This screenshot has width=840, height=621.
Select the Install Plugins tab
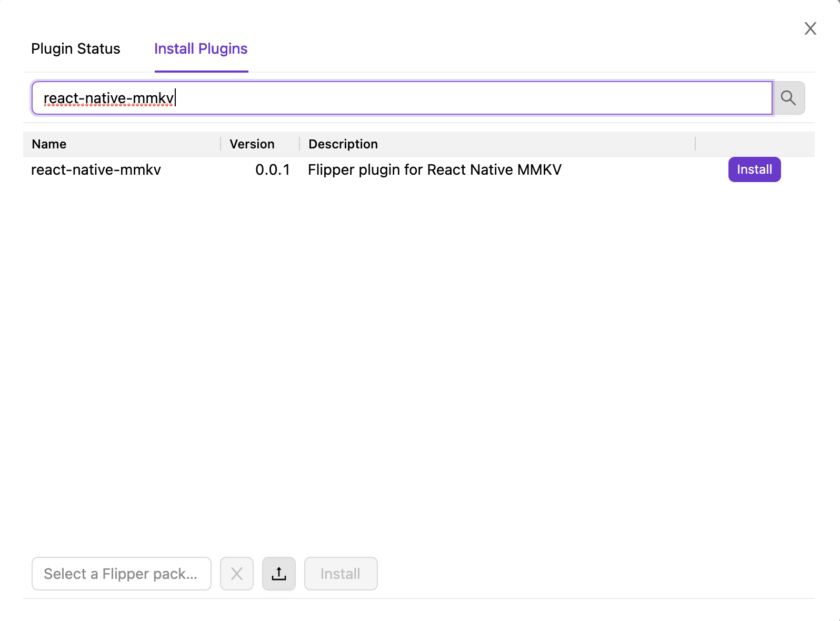click(201, 49)
